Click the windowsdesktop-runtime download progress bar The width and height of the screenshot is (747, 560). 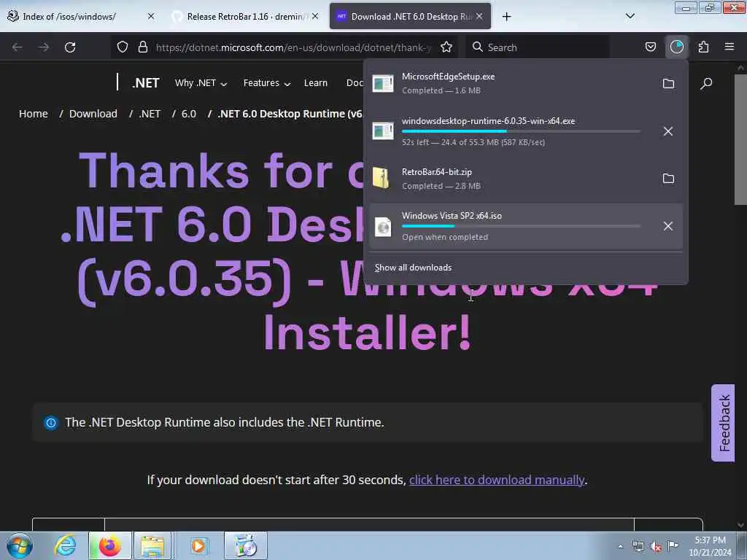521,131
